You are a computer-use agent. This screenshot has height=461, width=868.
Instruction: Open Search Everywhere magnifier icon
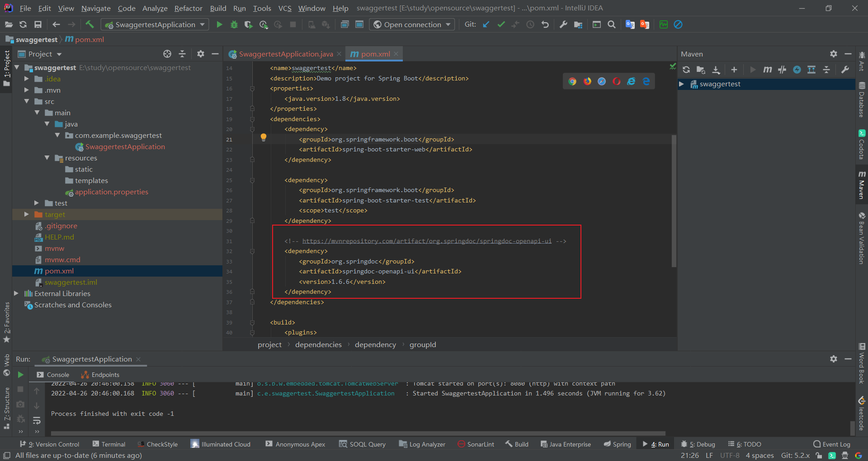click(611, 24)
